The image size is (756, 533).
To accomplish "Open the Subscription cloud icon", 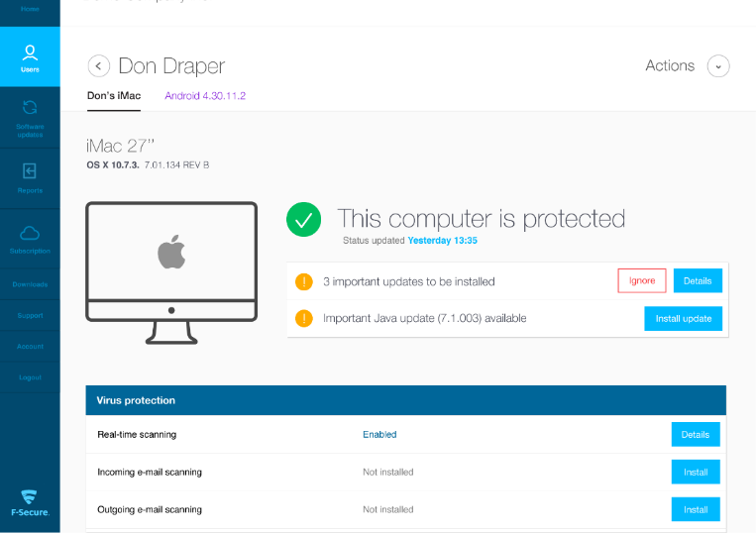I will (x=30, y=233).
